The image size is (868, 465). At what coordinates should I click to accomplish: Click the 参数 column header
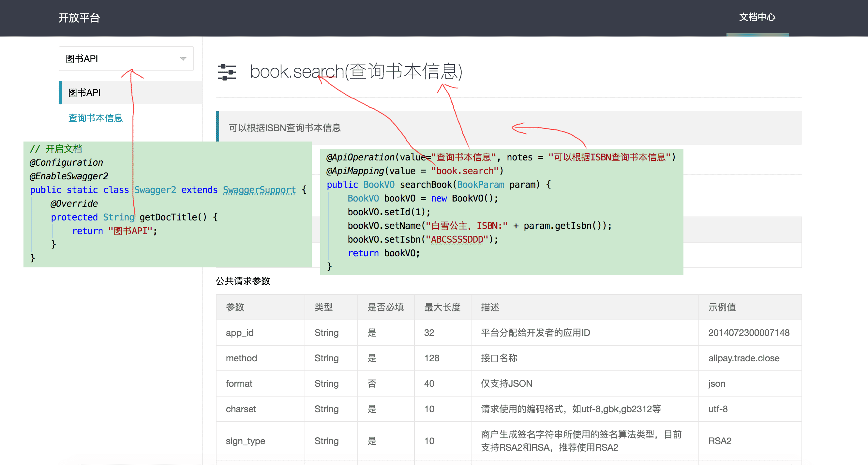click(x=235, y=307)
